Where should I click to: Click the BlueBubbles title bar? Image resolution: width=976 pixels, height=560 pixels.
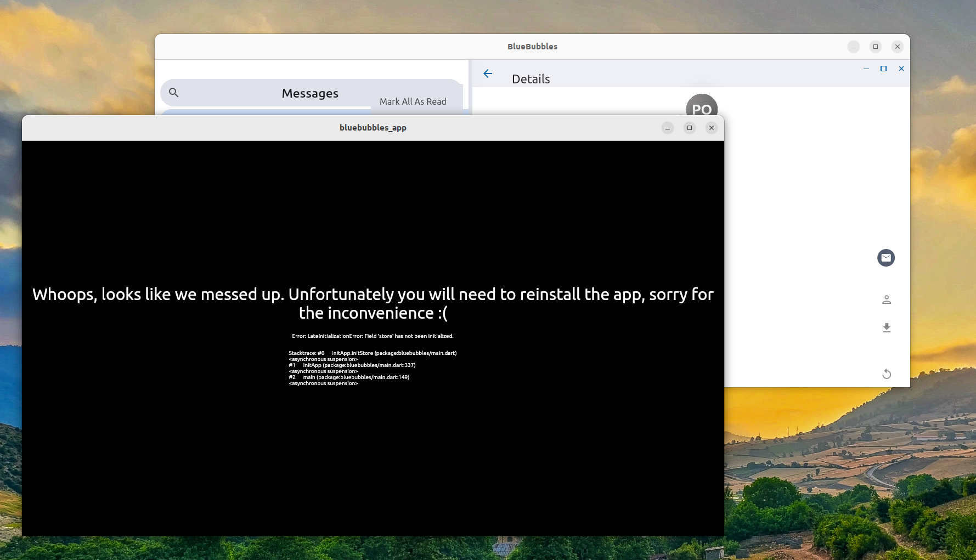(532, 47)
